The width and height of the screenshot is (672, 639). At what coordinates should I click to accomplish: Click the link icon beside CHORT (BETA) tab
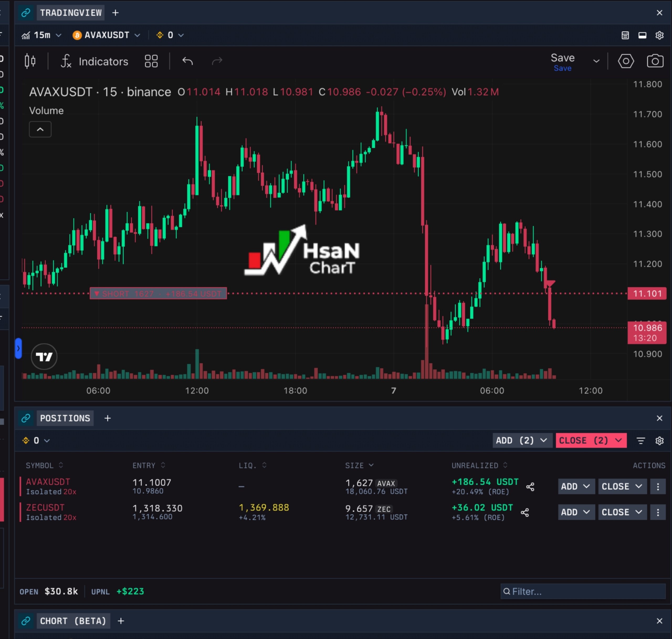click(26, 621)
